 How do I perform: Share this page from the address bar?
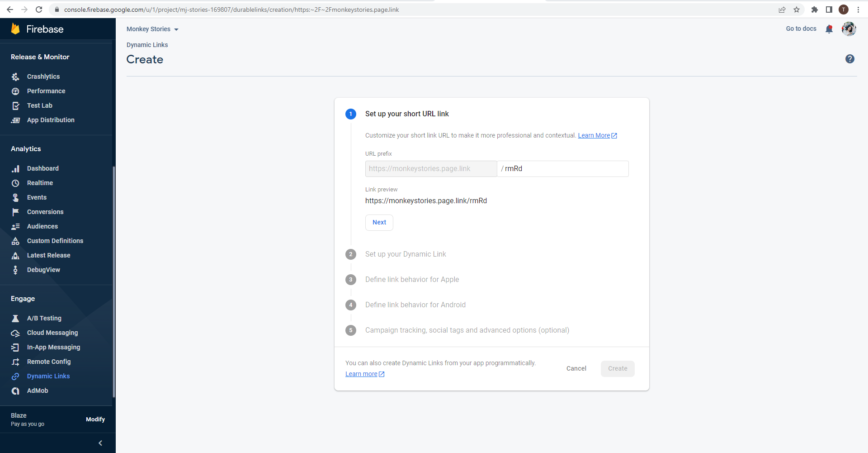(x=782, y=10)
